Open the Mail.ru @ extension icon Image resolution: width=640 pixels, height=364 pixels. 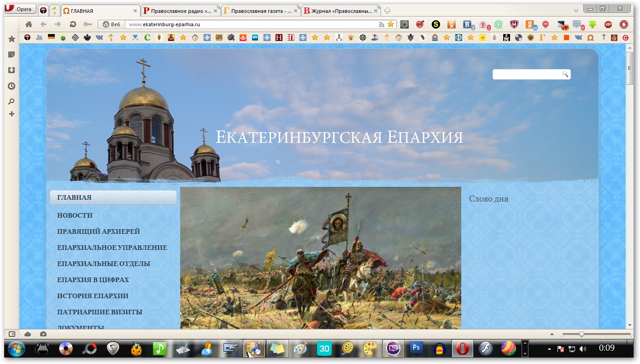405,24
